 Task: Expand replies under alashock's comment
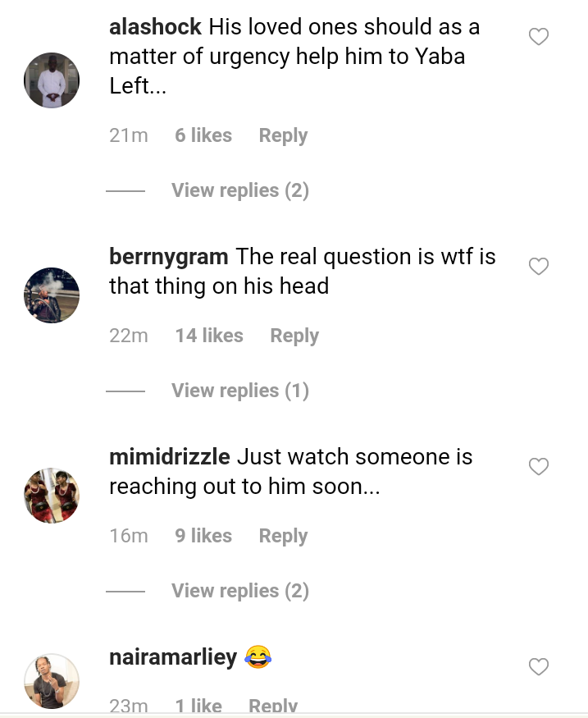coord(239,190)
